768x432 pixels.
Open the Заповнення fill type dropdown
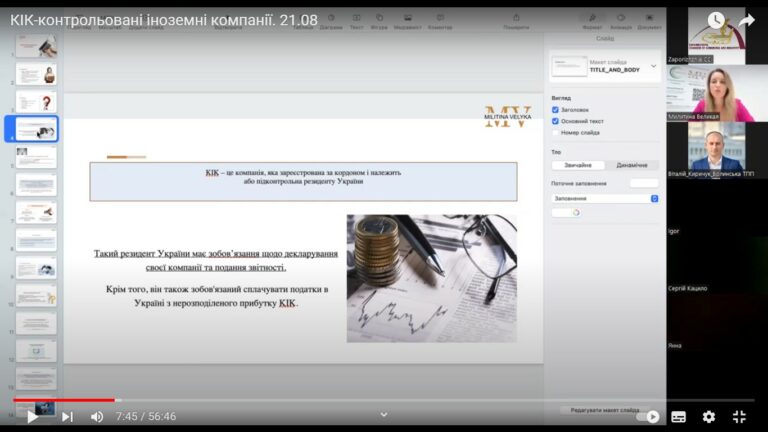(x=605, y=198)
